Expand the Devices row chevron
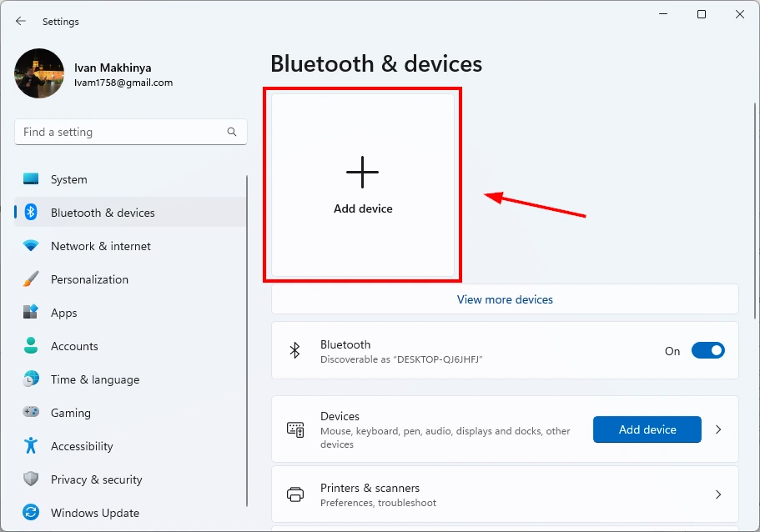Screen dimensions: 760x532 pyautogui.click(x=718, y=429)
